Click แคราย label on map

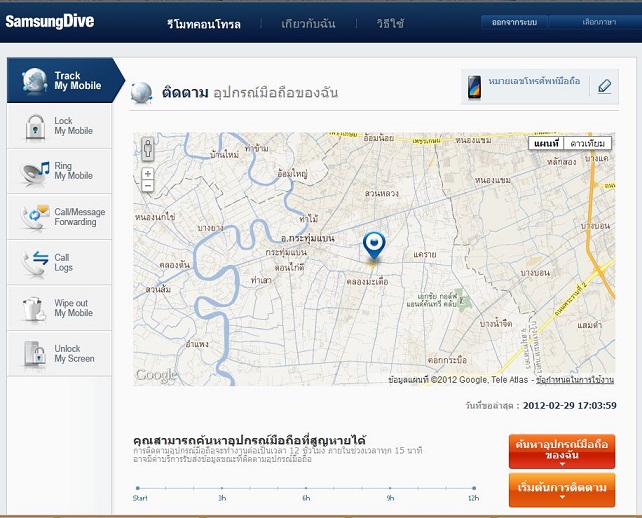(425, 254)
